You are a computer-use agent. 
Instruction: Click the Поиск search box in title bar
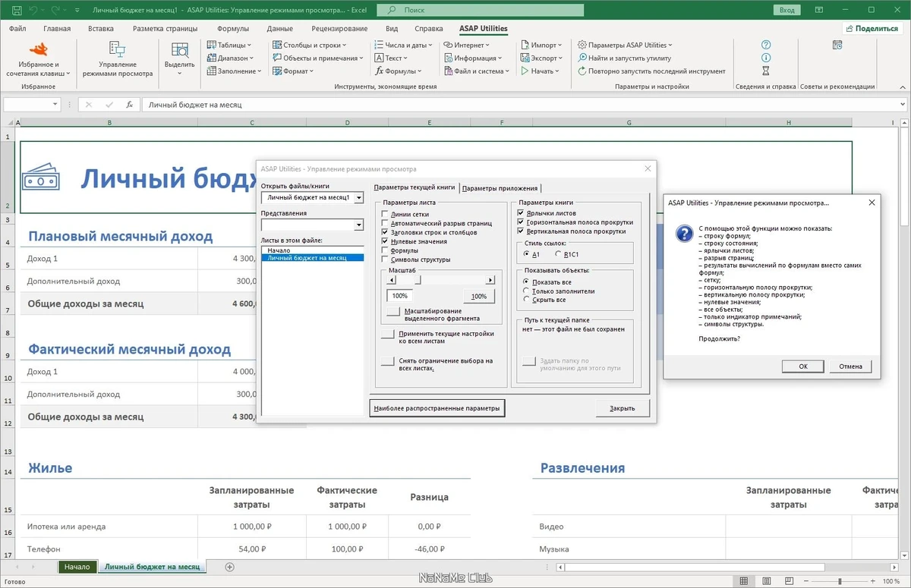tap(481, 11)
